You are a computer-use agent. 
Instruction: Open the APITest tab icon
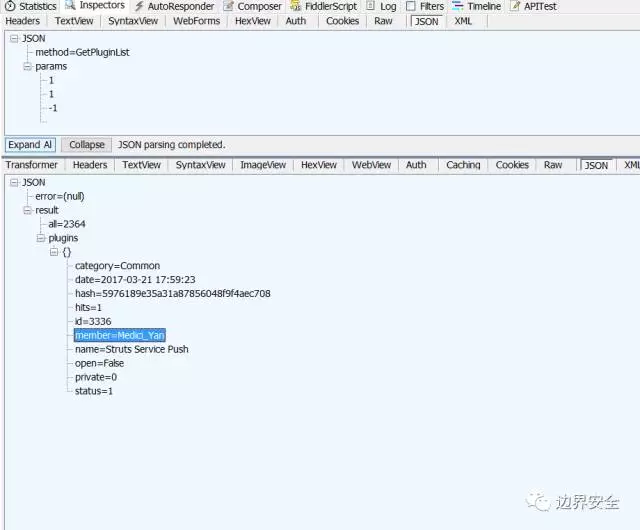coord(515,6)
